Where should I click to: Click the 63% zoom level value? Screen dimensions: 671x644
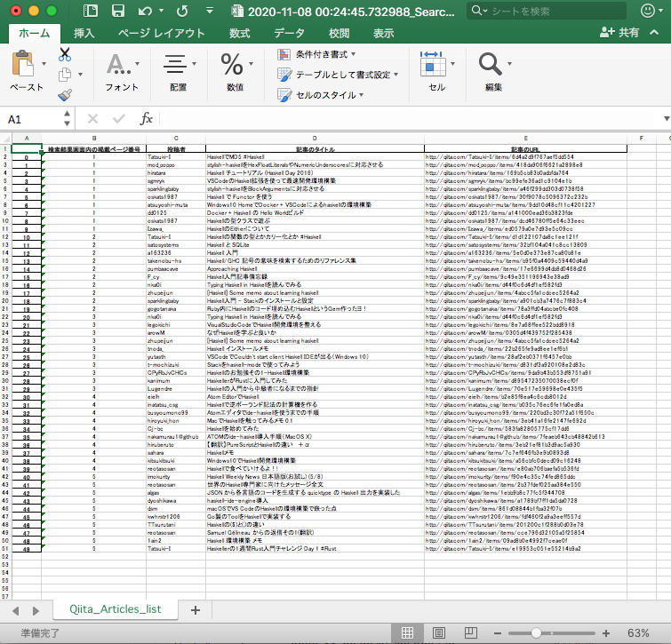click(638, 632)
